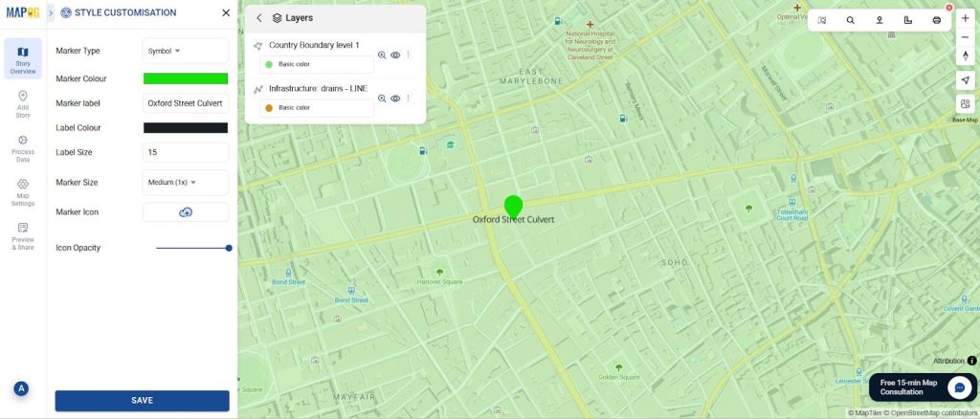Expand the Marker Size dropdown

[185, 182]
